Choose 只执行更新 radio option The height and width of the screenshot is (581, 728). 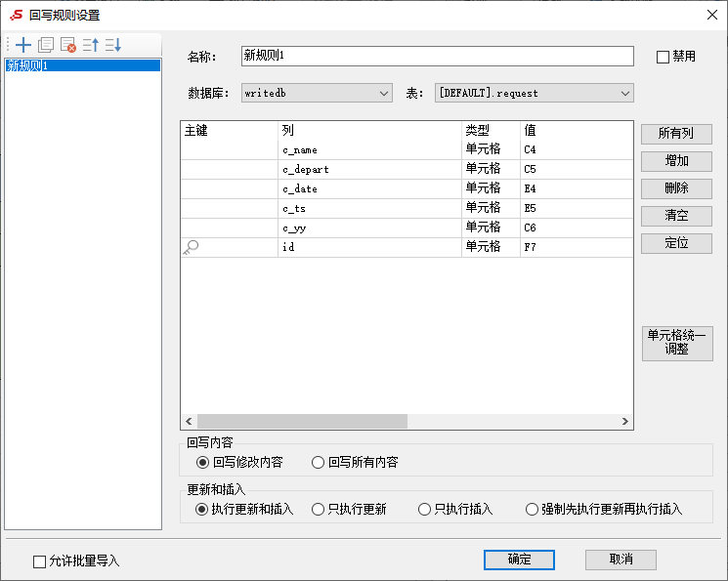point(318,510)
